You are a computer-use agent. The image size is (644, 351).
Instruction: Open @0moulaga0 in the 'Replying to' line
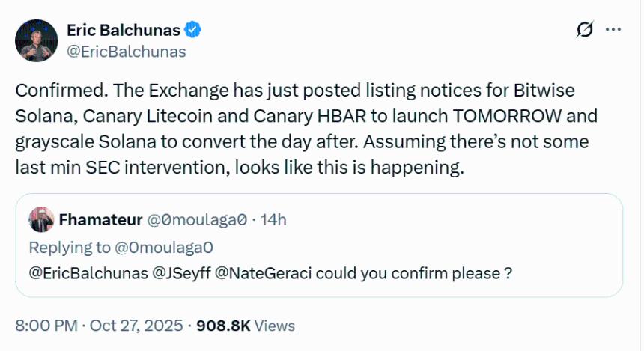point(167,247)
